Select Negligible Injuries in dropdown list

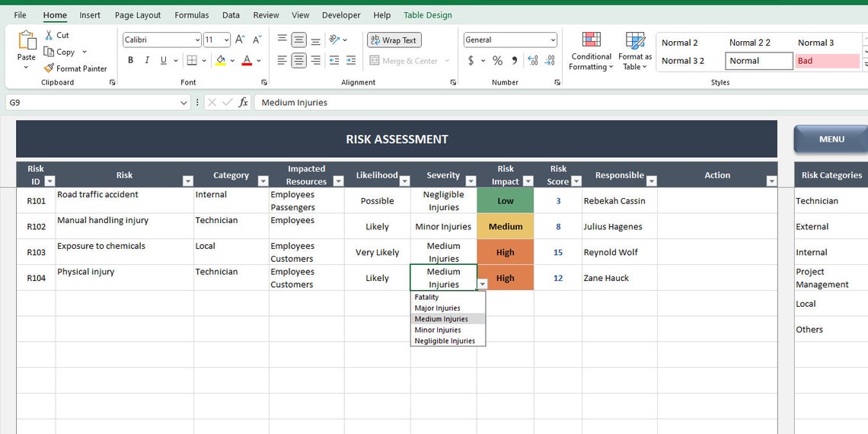[x=448, y=341]
